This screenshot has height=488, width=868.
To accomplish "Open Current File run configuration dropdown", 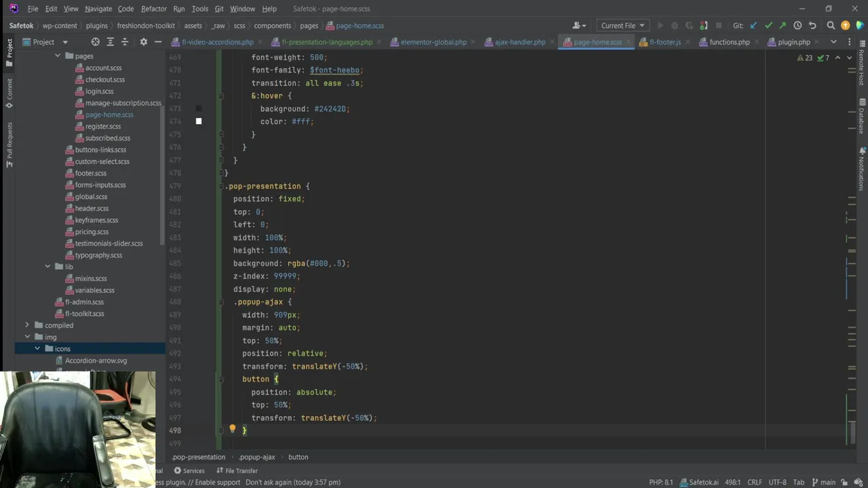I will (623, 26).
